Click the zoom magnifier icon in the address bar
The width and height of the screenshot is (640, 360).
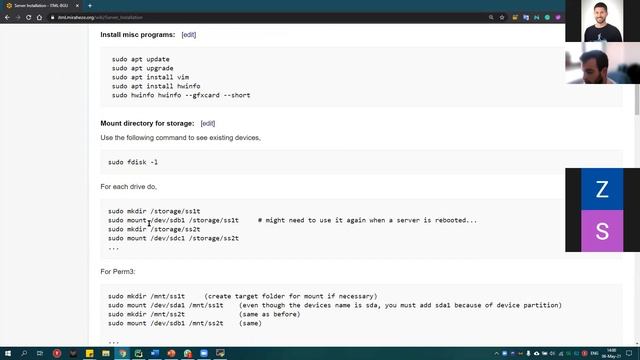(x=491, y=18)
